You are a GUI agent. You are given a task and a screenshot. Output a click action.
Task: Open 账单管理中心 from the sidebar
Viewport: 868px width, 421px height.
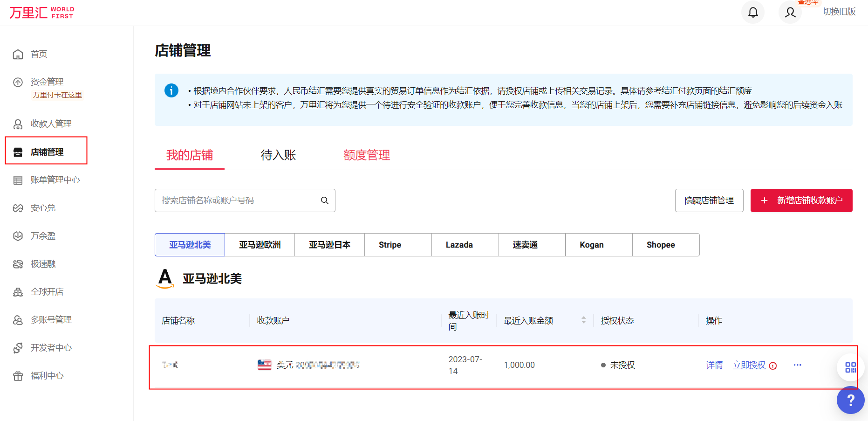point(55,179)
